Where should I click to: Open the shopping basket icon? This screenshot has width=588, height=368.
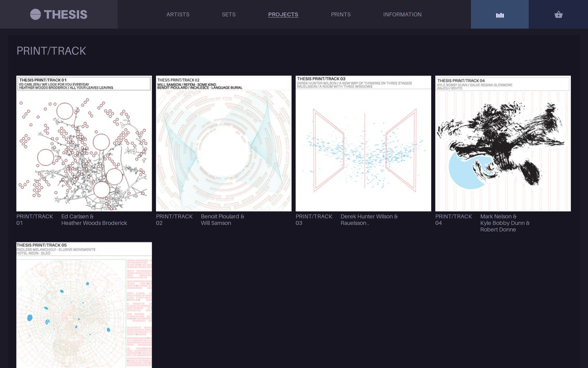(x=558, y=15)
